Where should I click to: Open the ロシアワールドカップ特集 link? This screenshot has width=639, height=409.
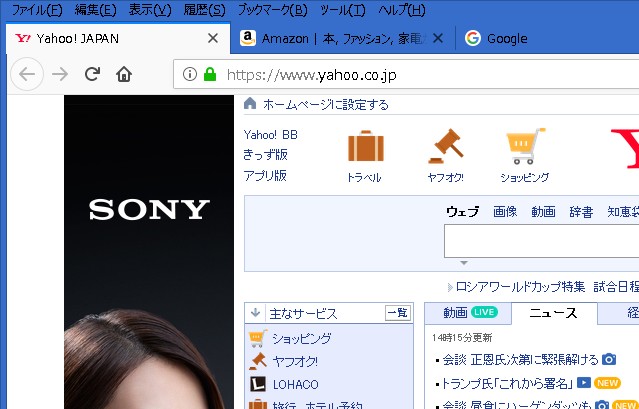[x=520, y=287]
